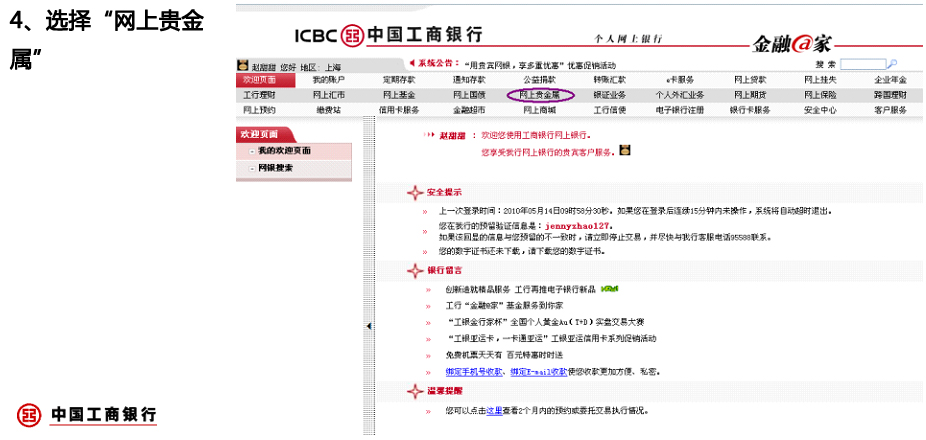The width and height of the screenshot is (926, 440).
Task: Open 网上商城 menu
Action: point(539,110)
